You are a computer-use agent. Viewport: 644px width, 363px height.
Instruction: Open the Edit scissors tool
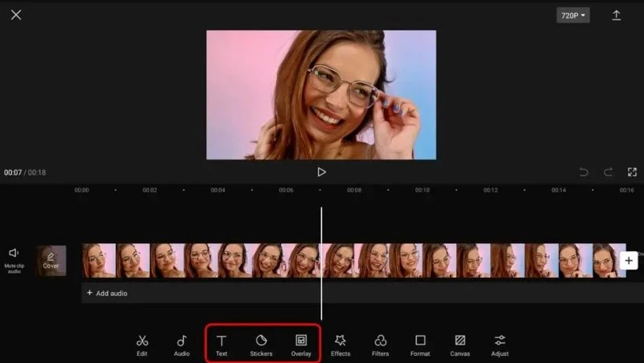point(142,345)
